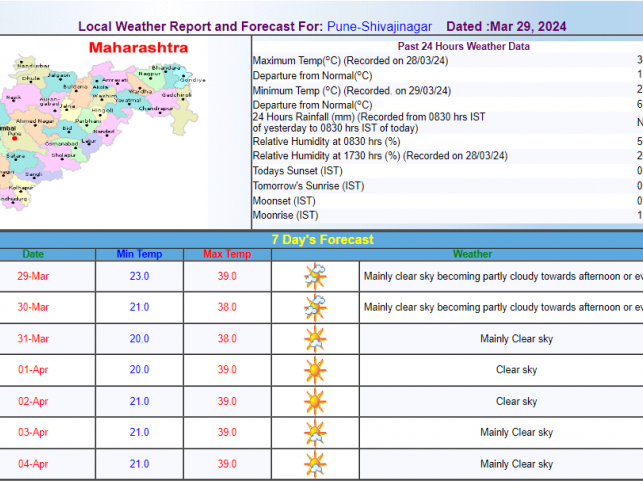Select the 01-Apr clear sky sun icon
Image resolution: width=643 pixels, height=481 pixels.
tap(315, 370)
